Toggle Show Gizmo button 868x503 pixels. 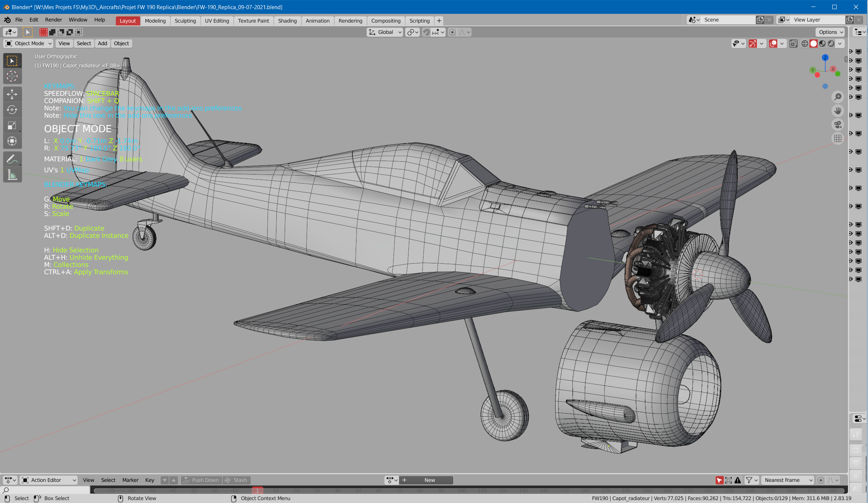753,44
